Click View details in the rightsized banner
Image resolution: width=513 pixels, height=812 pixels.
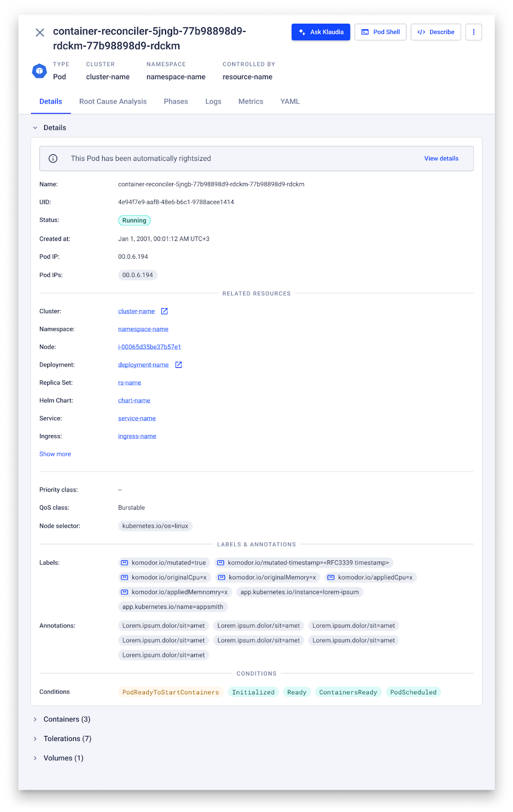pos(441,159)
